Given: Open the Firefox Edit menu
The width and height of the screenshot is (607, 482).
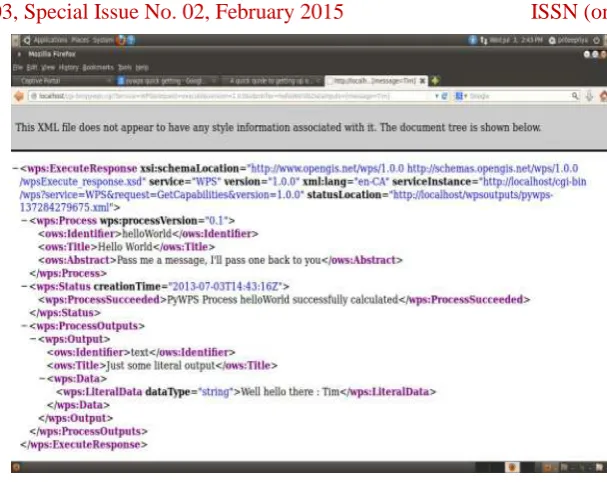Looking at the screenshot, I should 32,67.
